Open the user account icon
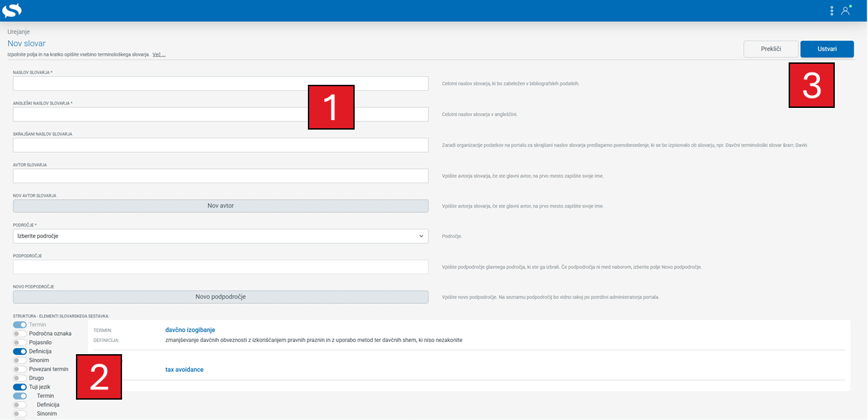The image size is (868, 420). click(846, 11)
